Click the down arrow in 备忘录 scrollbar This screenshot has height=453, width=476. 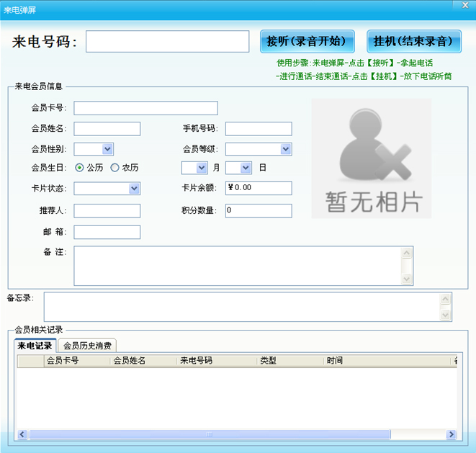[x=445, y=315]
